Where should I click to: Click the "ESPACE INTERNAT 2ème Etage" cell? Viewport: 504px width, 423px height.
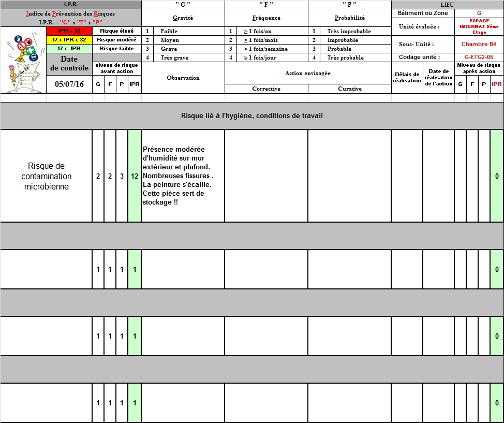[x=479, y=26]
